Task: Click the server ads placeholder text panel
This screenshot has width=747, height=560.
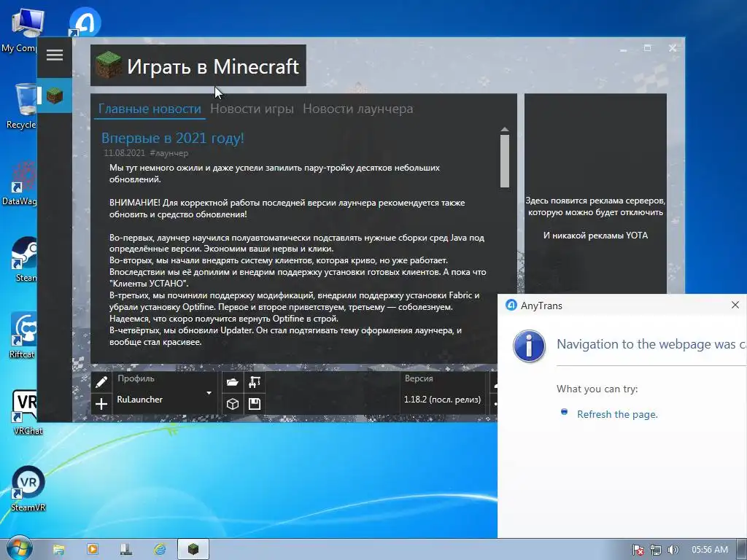Action: coord(595,218)
